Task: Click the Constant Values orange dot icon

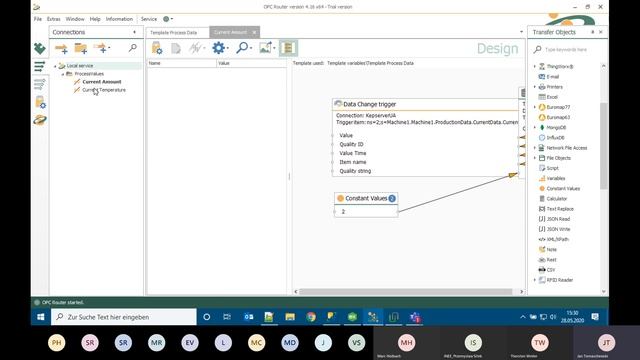Action: [542, 189]
